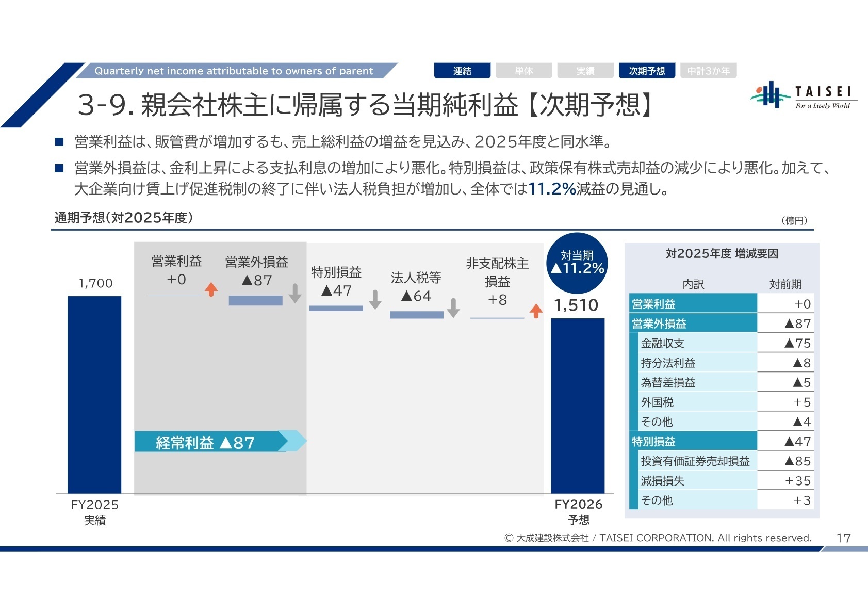This screenshot has height=614, width=868.
Task: Click the 通期予想(対2025年度) heading
Action: coord(124,218)
